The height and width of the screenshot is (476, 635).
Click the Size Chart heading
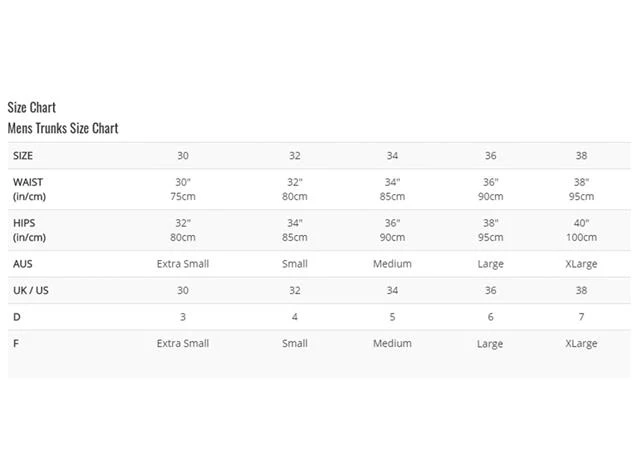click(x=32, y=107)
